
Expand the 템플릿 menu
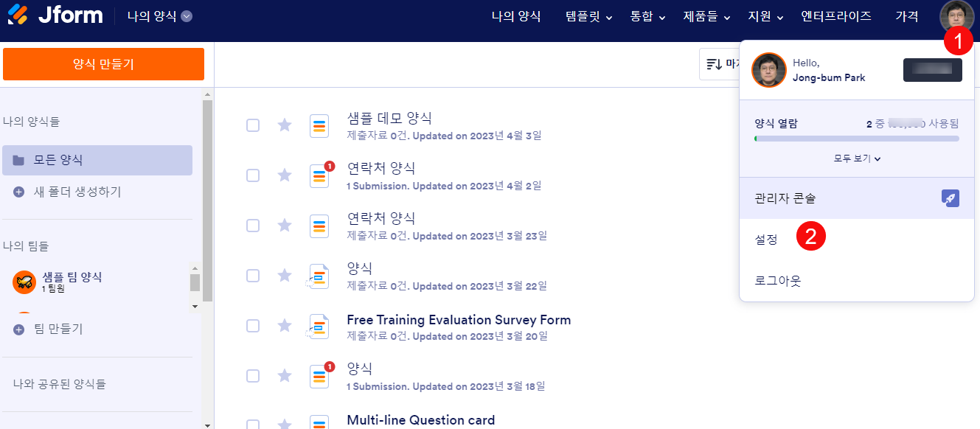point(589,16)
